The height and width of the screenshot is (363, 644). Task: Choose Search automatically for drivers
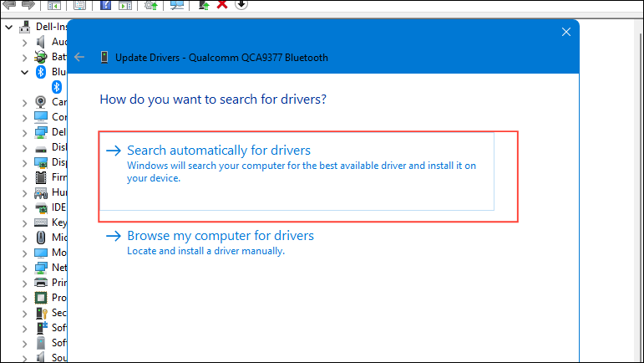(x=297, y=171)
